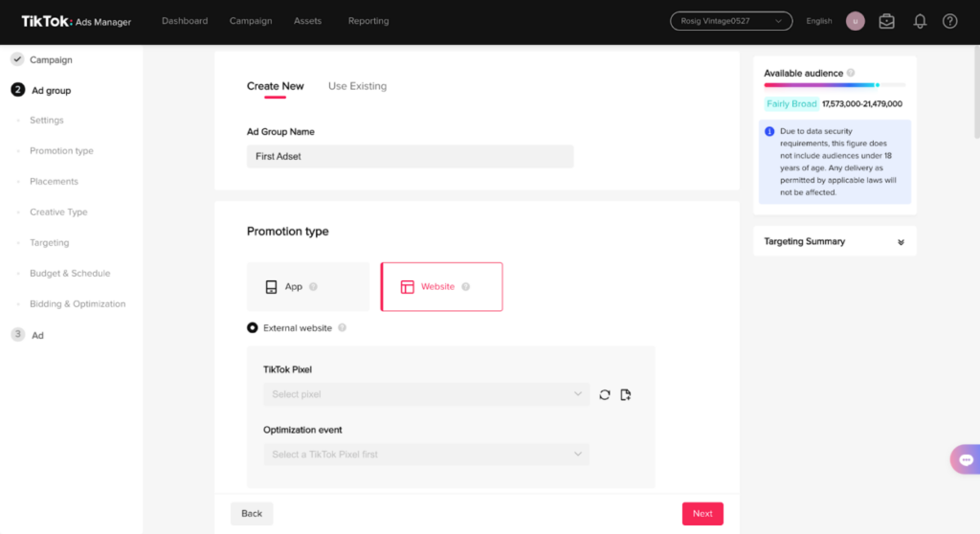
Task: Click the help icon next to External website
Action: point(343,328)
